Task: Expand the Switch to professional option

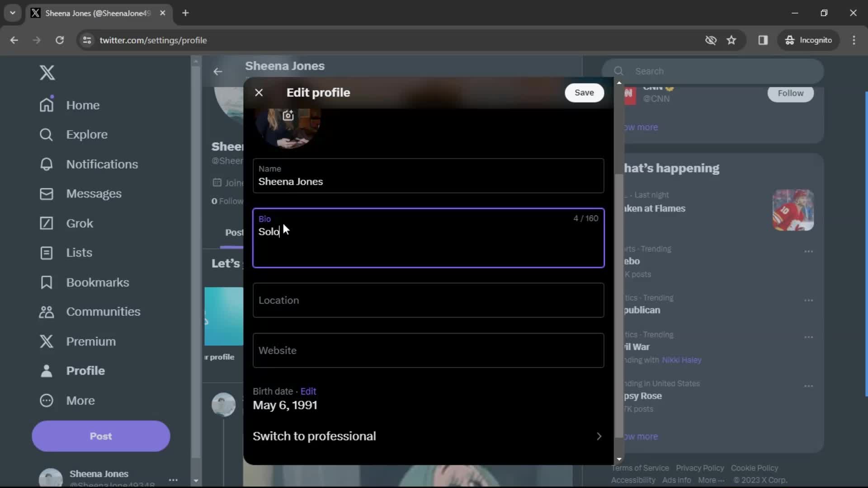Action: point(600,436)
